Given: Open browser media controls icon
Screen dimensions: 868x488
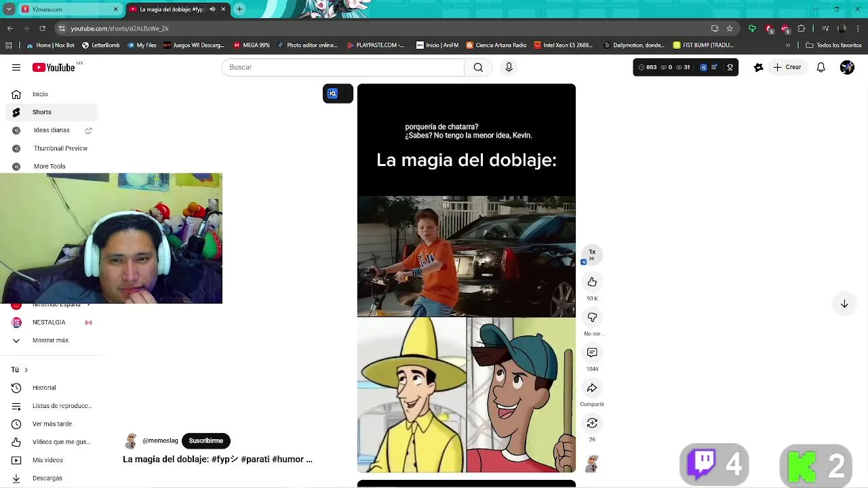Looking at the screenshot, I should point(825,28).
